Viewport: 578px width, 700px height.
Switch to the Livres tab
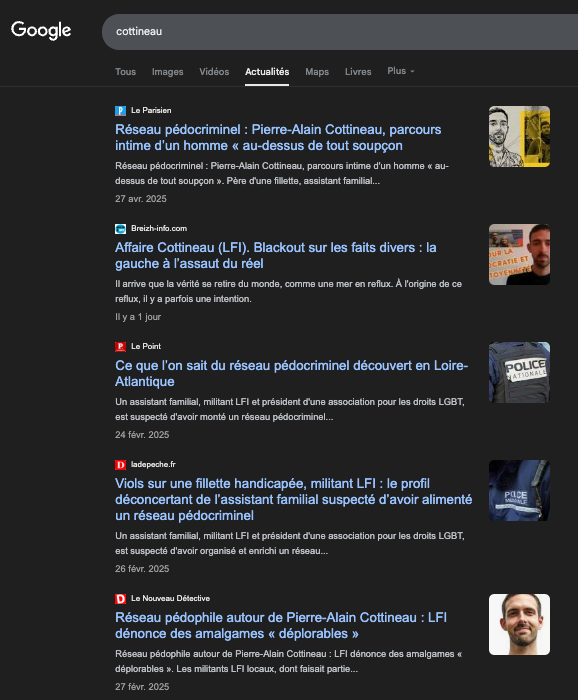pyautogui.click(x=358, y=72)
